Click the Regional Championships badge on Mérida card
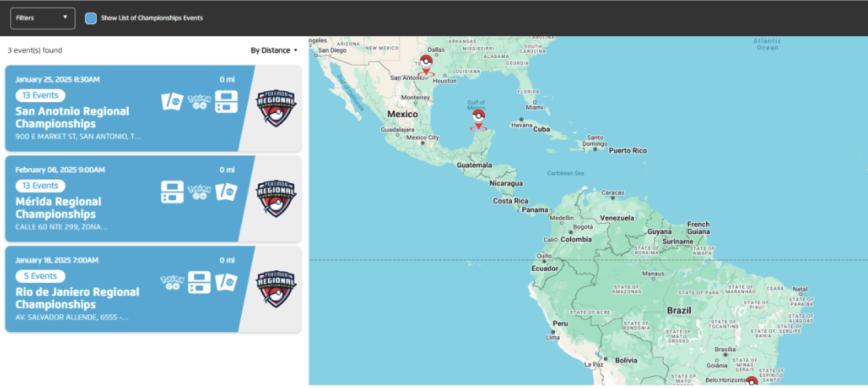Image resolution: width=868 pixels, height=388 pixels. click(276, 198)
